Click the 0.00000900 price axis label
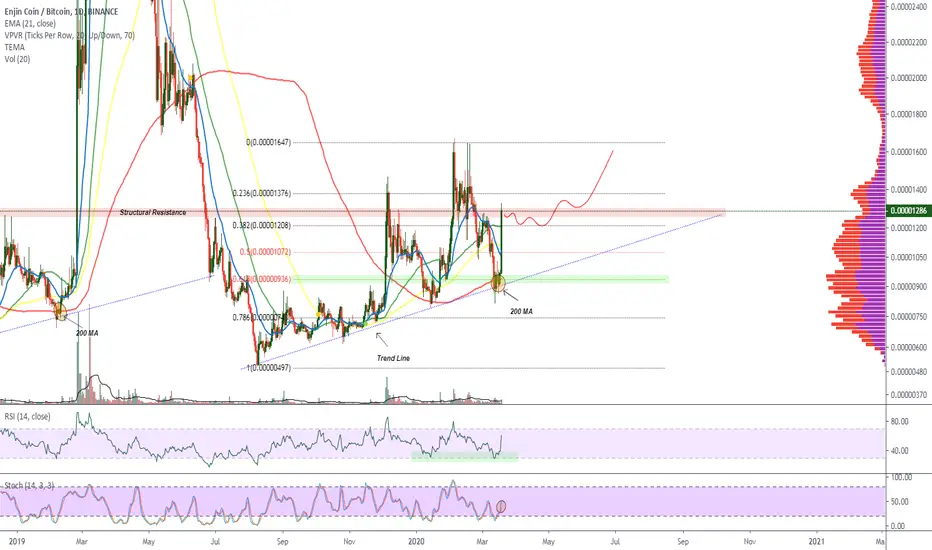 click(x=909, y=287)
